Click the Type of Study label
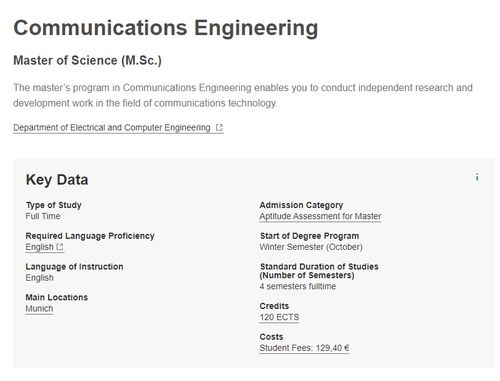Image resolution: width=500 pixels, height=381 pixels. pyautogui.click(x=54, y=205)
